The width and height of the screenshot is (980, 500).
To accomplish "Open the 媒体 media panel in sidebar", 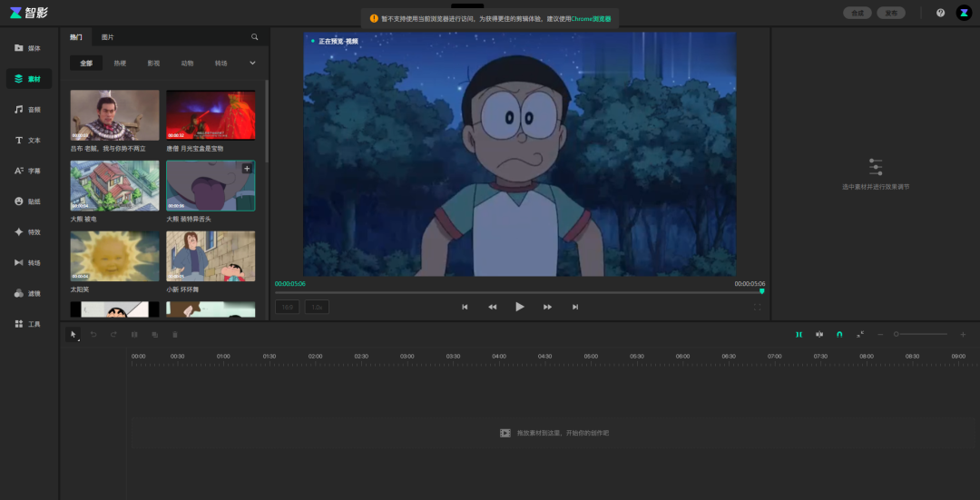I will point(29,48).
